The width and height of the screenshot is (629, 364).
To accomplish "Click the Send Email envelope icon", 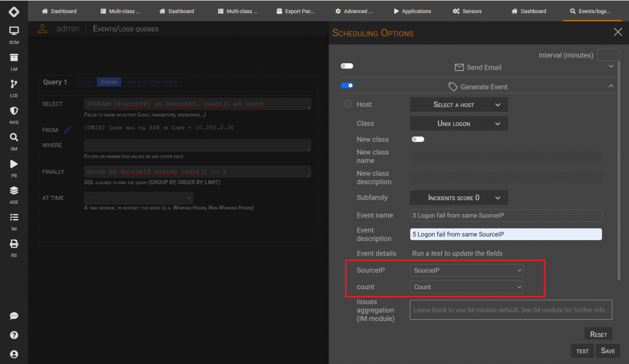I will (459, 68).
